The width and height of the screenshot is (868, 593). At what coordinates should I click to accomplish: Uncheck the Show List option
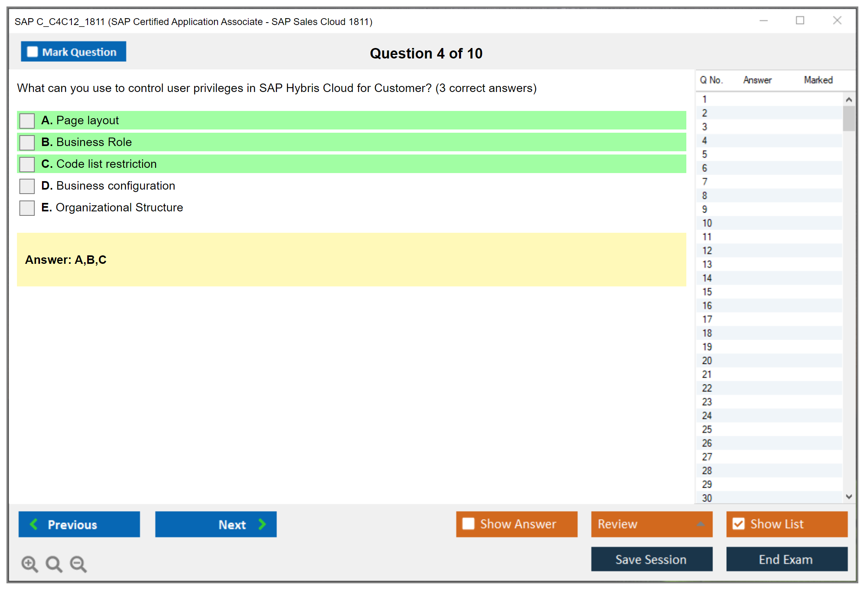(738, 524)
